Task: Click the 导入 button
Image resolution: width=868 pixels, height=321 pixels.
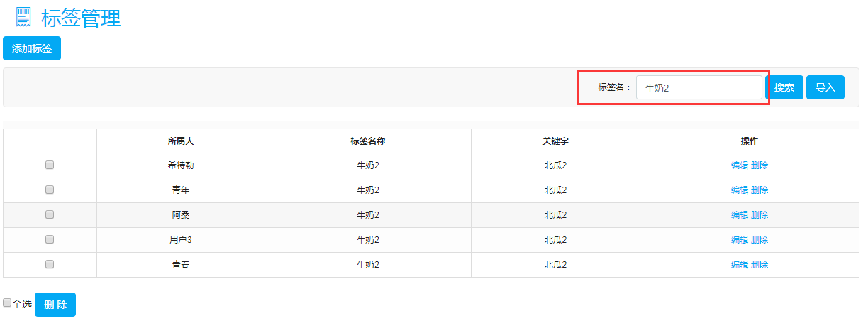Action: (x=825, y=87)
